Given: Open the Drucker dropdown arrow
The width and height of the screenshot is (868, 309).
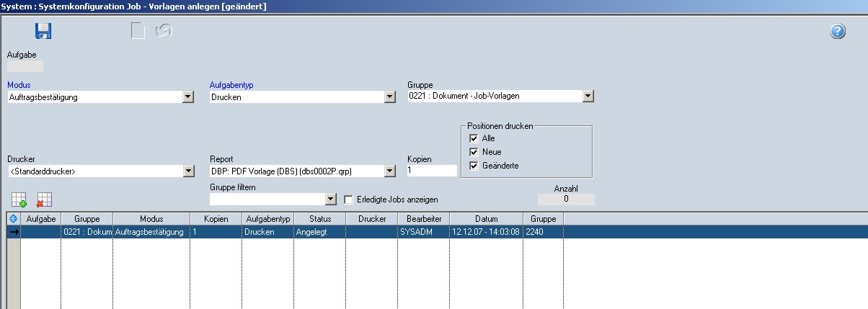Looking at the screenshot, I should [188, 171].
